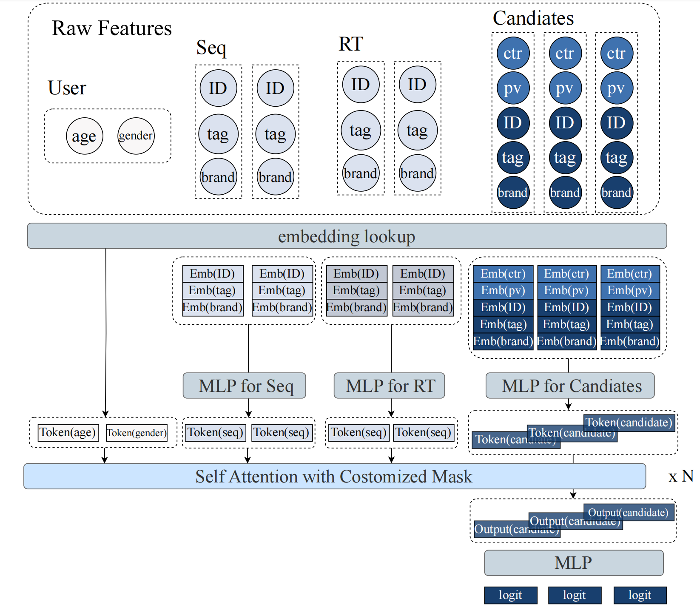Image resolution: width=700 pixels, height=607 pixels.
Task: Click the Token(age) box
Action: [68, 432]
